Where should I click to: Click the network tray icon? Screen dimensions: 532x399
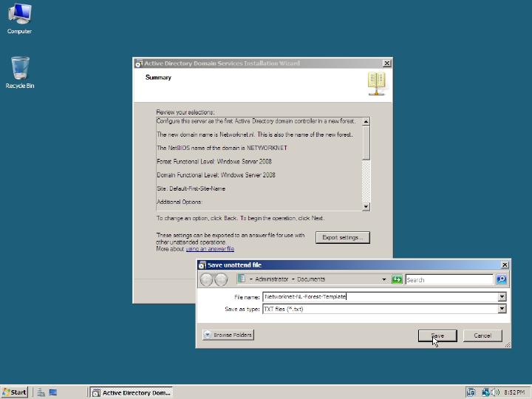(x=485, y=392)
